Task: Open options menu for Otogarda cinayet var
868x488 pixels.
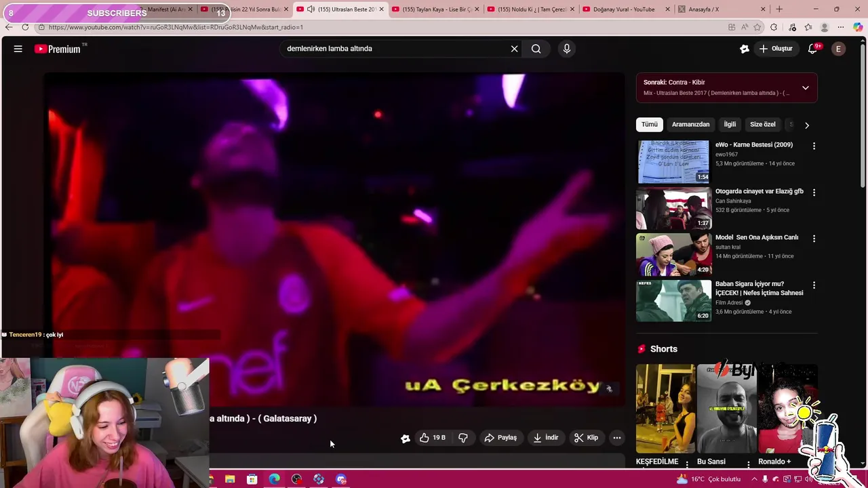Action: pos(814,192)
